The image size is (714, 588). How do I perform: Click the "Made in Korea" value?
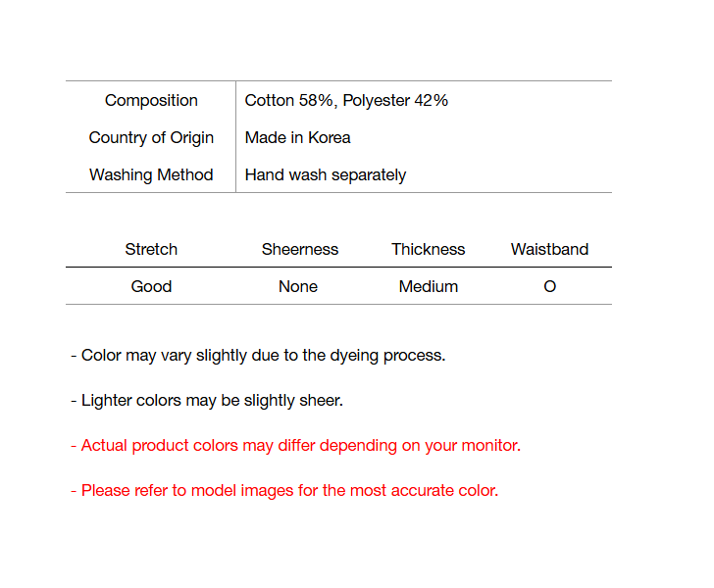point(297,137)
